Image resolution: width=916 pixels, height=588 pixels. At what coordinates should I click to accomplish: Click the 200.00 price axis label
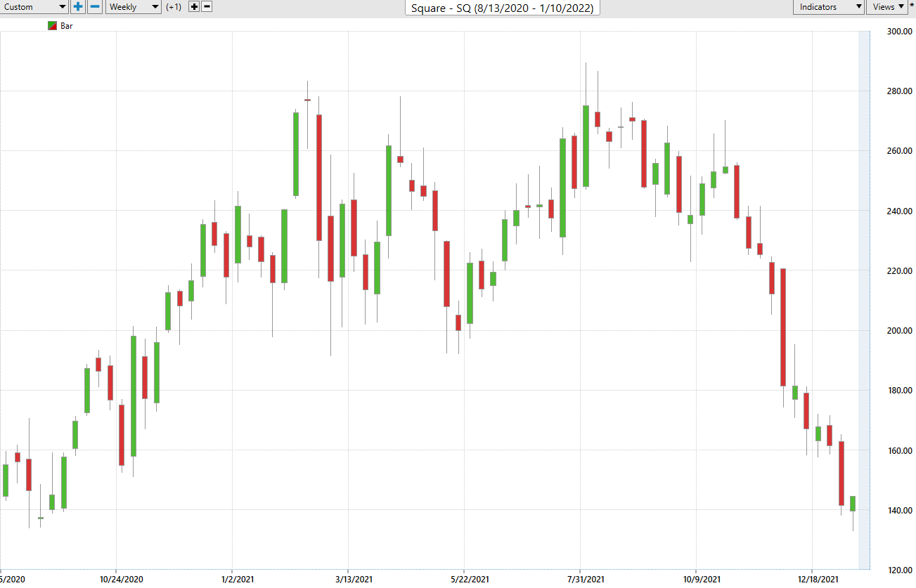[x=898, y=331]
